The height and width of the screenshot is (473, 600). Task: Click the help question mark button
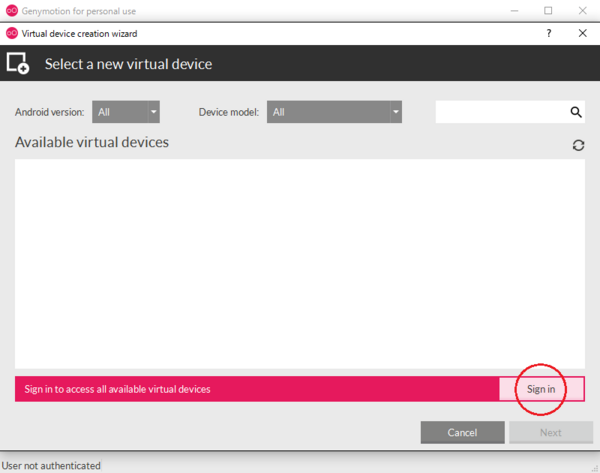coord(548,33)
